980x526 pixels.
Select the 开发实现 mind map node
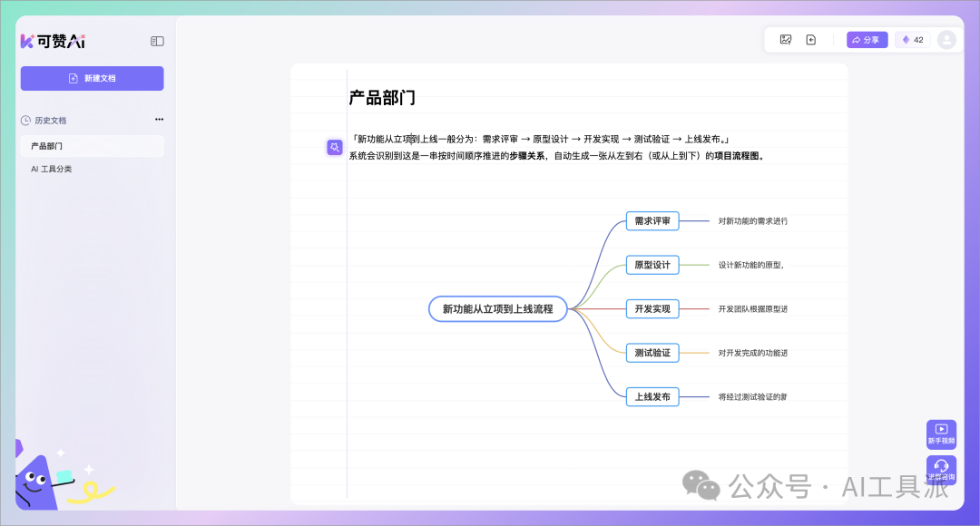[x=652, y=309]
